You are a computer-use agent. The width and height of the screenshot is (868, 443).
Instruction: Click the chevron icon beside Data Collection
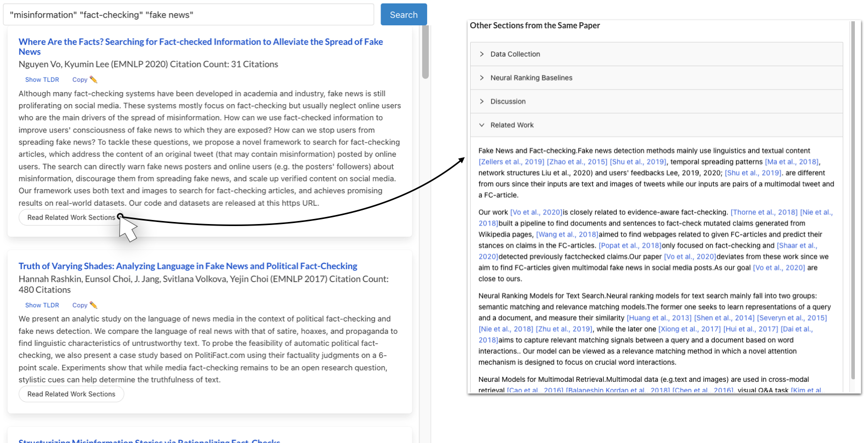[482, 54]
